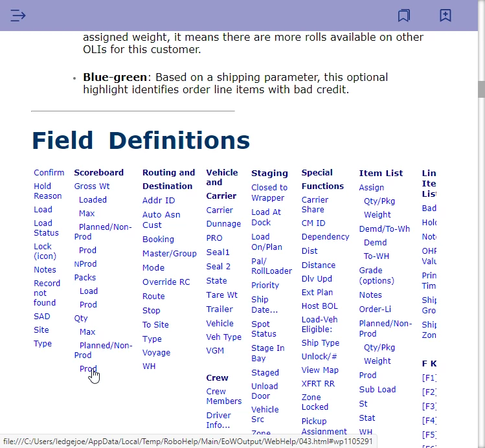Viewport: 485px width, 448px height.
Task: Open the Packs link
Action: 85,277
